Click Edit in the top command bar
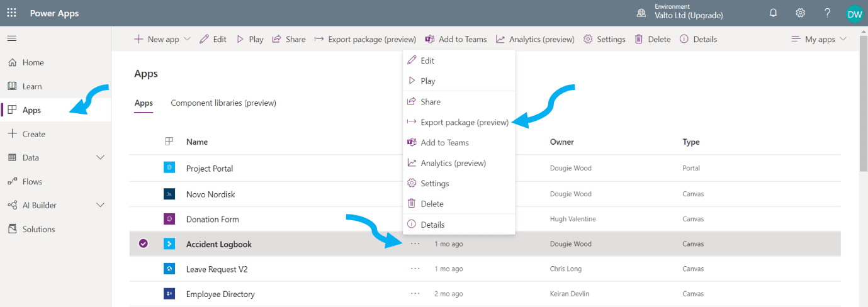This screenshot has height=307, width=868. pyautogui.click(x=213, y=39)
